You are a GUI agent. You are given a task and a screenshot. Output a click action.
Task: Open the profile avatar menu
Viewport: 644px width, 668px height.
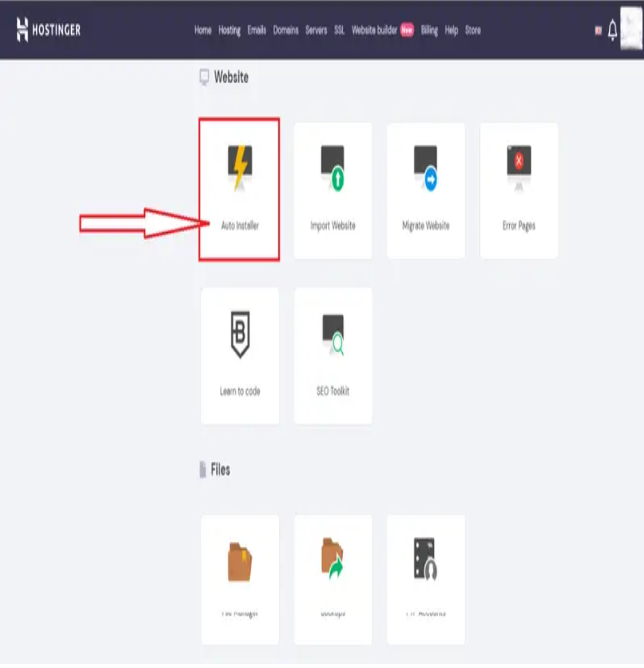[631, 27]
